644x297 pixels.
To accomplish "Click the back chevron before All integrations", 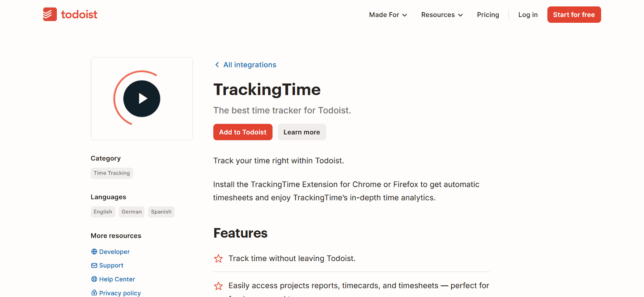I will (x=217, y=64).
